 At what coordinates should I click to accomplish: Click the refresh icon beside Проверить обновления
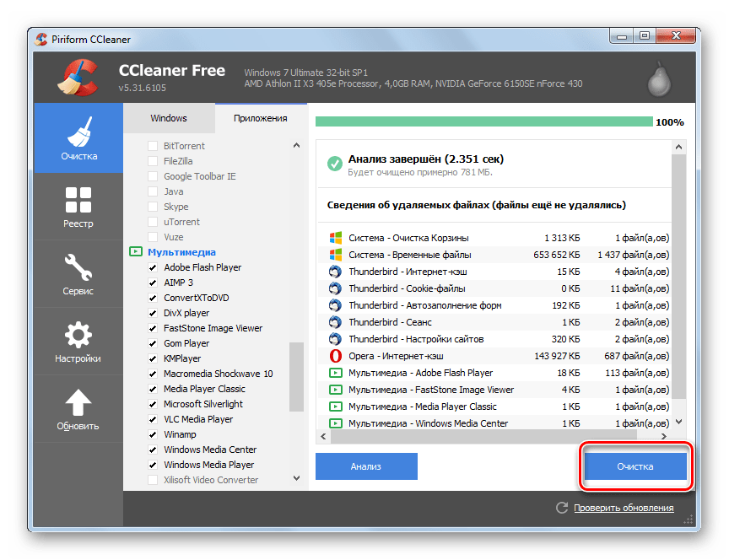[x=562, y=508]
